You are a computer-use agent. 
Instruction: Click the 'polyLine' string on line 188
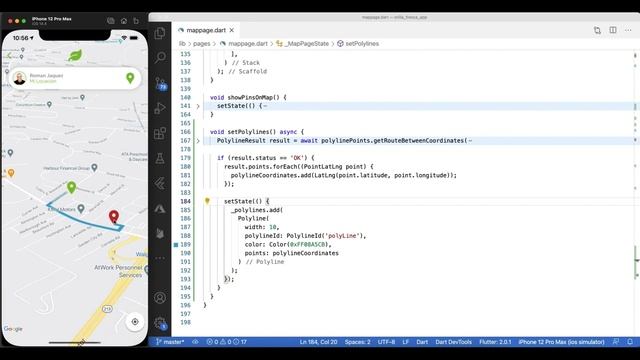342,236
